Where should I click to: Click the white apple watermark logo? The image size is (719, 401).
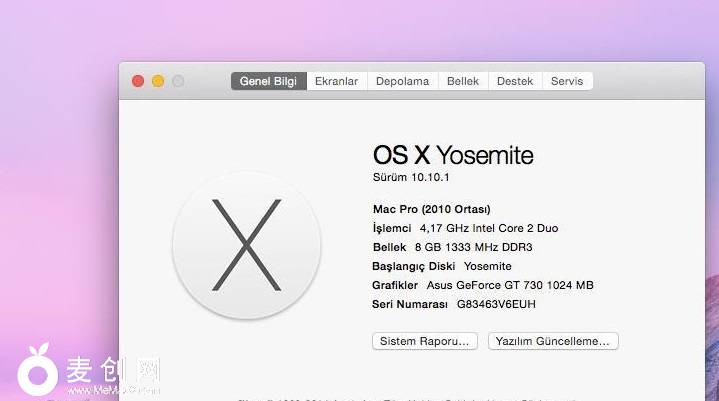(x=38, y=371)
